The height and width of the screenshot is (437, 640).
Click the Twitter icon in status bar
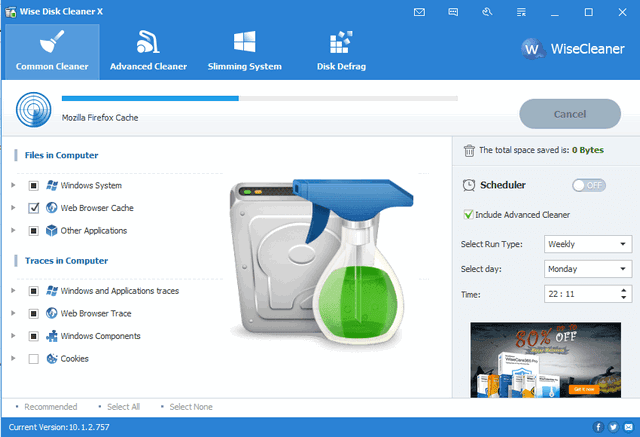[x=612, y=427]
